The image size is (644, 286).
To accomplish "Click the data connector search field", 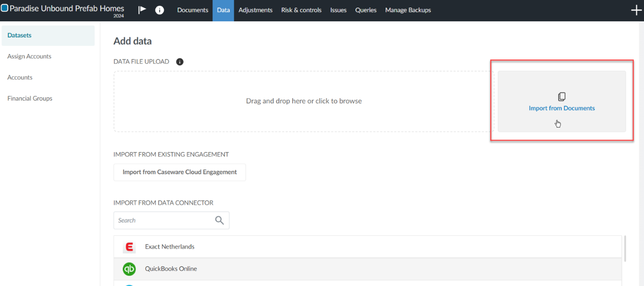I will click(164, 221).
